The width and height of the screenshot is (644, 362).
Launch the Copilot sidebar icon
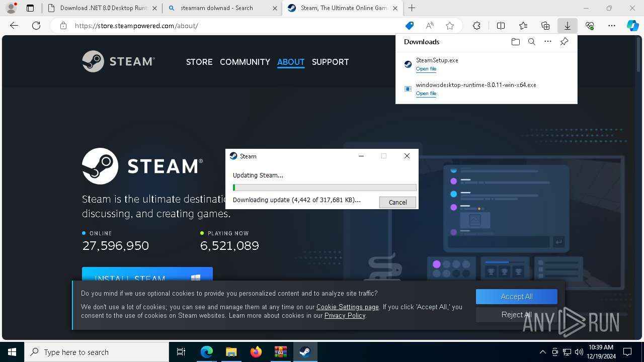tap(632, 26)
